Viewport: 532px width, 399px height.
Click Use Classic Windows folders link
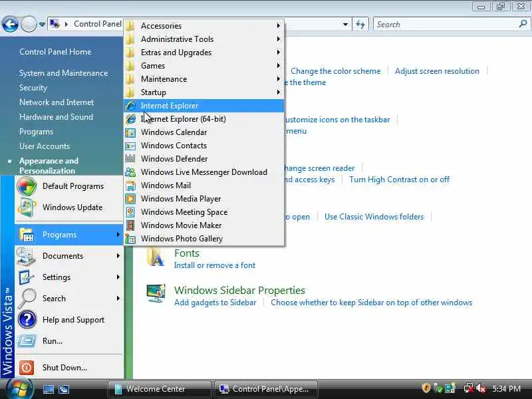pos(374,217)
